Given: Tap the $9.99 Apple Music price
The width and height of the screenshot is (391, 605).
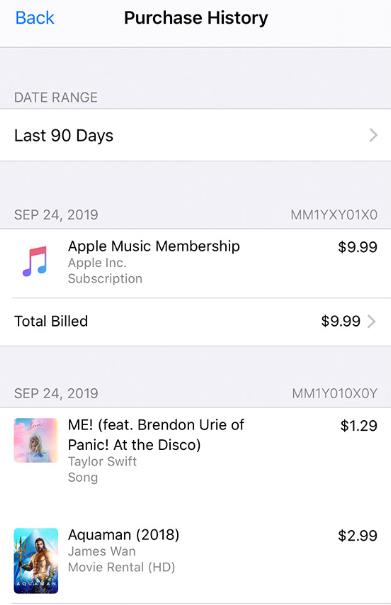Looking at the screenshot, I should (x=357, y=247).
